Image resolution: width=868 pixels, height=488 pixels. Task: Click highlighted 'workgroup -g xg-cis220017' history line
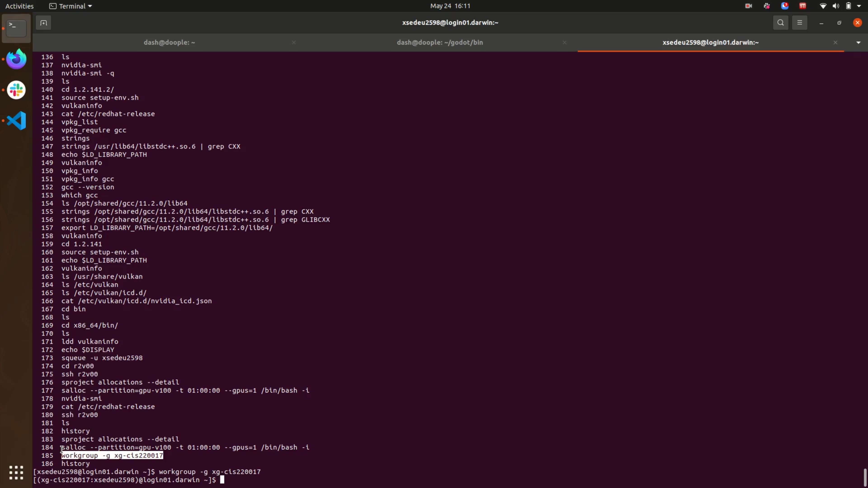point(112,456)
